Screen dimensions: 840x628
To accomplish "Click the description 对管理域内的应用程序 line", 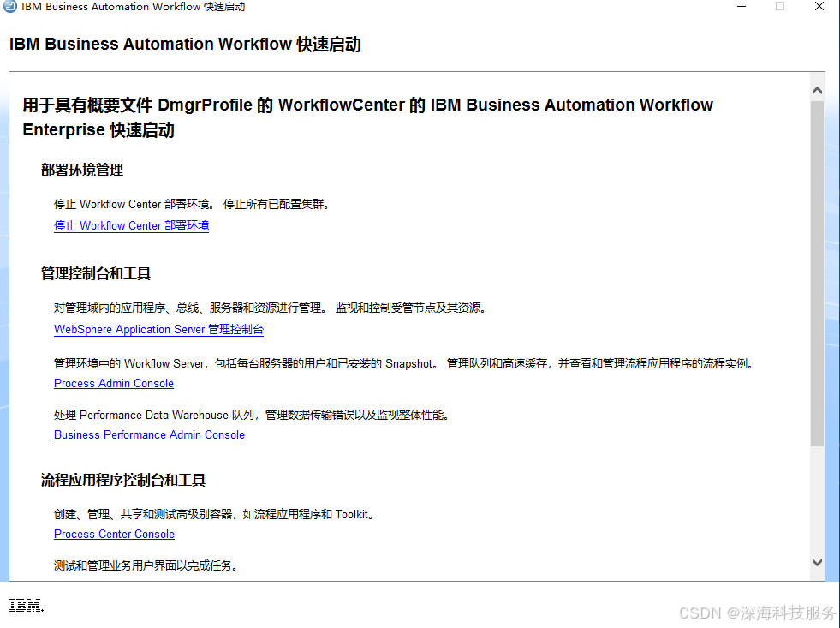I will pyautogui.click(x=270, y=308).
